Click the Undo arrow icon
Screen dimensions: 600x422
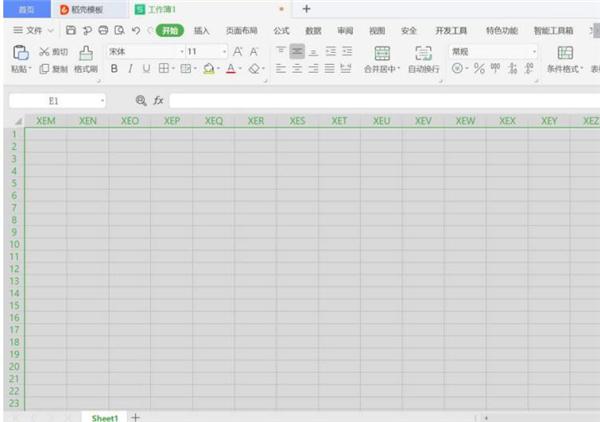136,30
